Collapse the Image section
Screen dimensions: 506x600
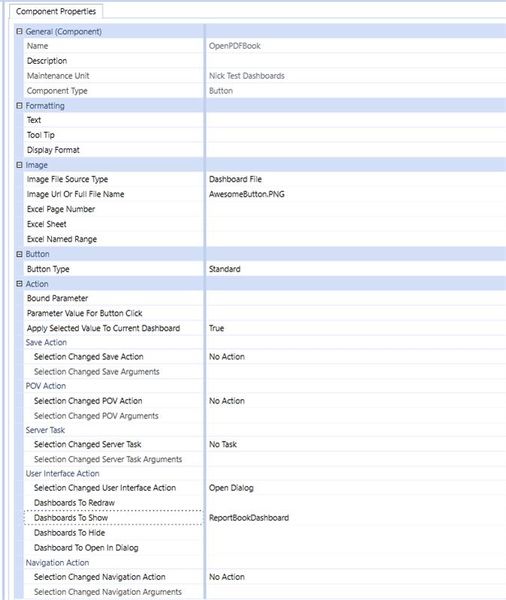[x=20, y=165]
